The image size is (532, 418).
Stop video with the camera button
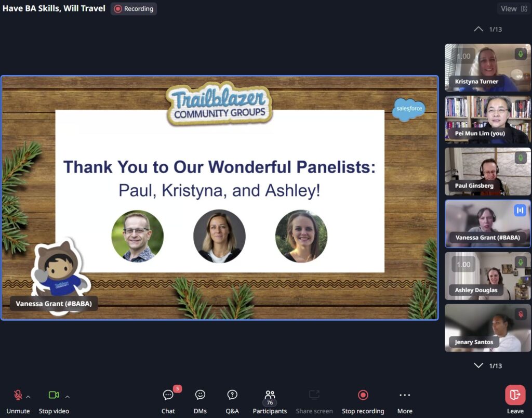pyautogui.click(x=54, y=396)
